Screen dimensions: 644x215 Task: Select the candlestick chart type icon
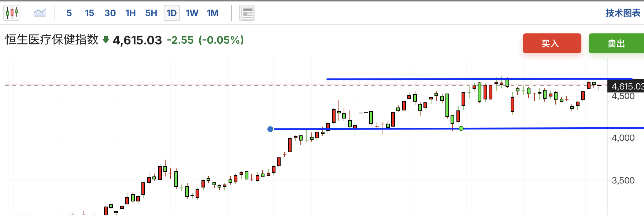coord(12,13)
